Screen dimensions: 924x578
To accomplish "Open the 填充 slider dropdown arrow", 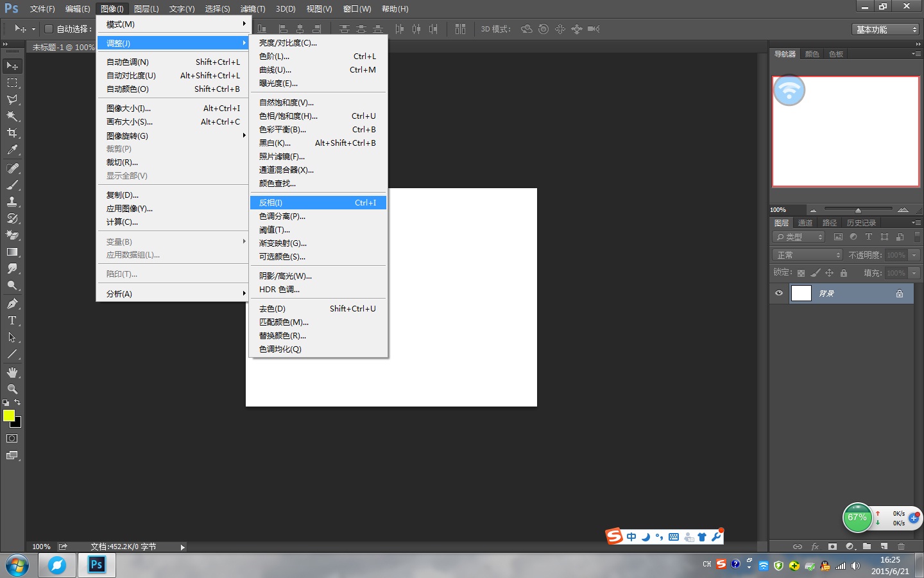I will 914,273.
